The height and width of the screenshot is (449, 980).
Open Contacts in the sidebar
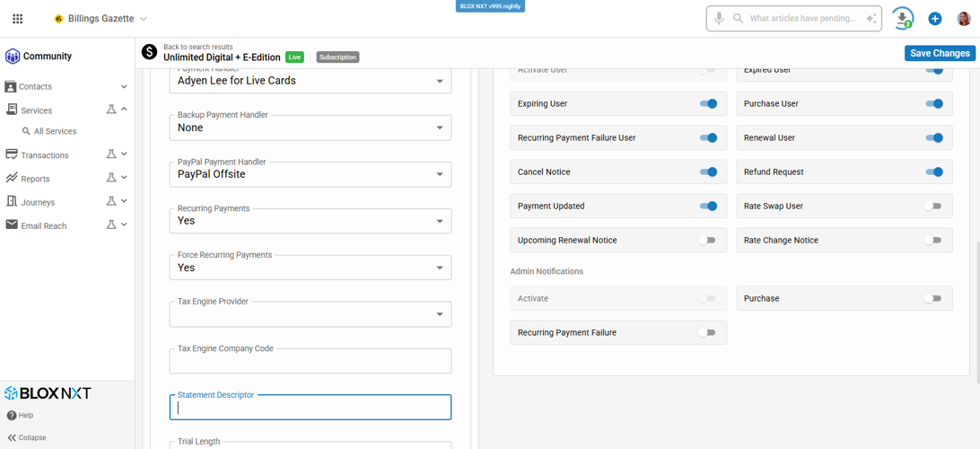tap(36, 87)
